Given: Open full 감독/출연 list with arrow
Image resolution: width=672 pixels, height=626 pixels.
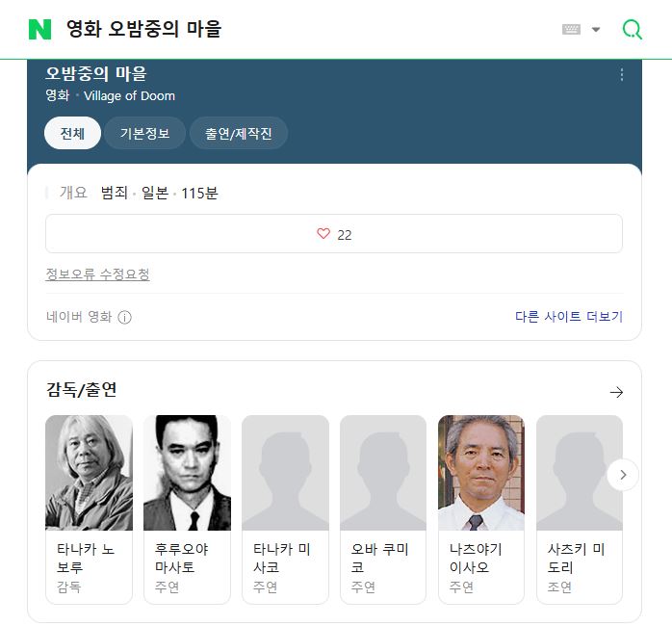Looking at the screenshot, I should click(x=616, y=392).
